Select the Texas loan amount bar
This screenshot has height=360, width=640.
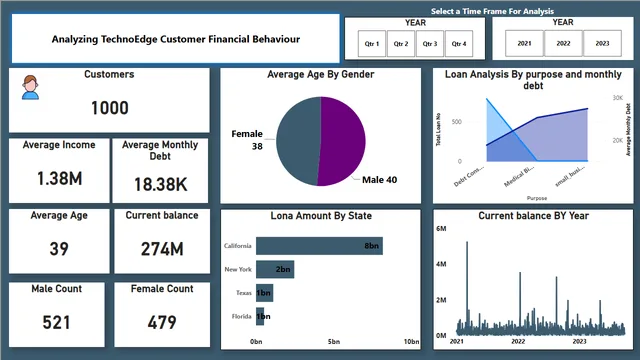click(264, 293)
